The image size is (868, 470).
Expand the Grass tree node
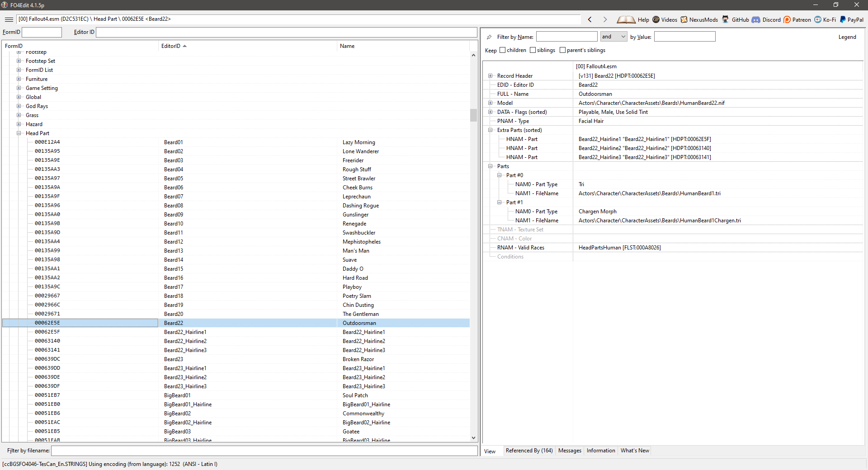tap(19, 115)
